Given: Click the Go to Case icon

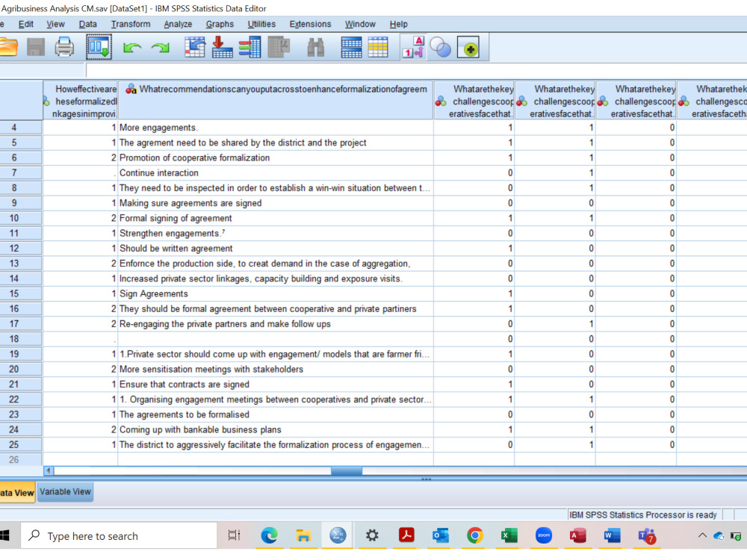Looking at the screenshot, I should tap(195, 47).
